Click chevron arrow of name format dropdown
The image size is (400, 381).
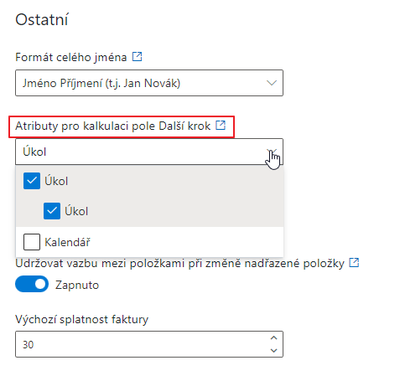tap(272, 83)
